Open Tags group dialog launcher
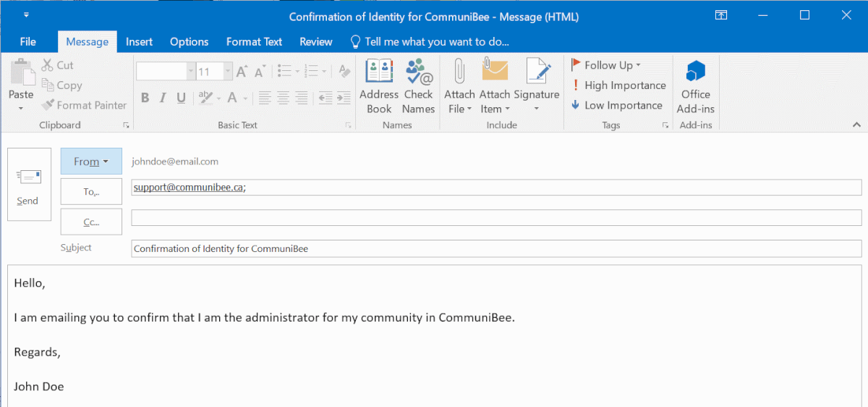Screen dimensions: 868x407 pos(665,125)
